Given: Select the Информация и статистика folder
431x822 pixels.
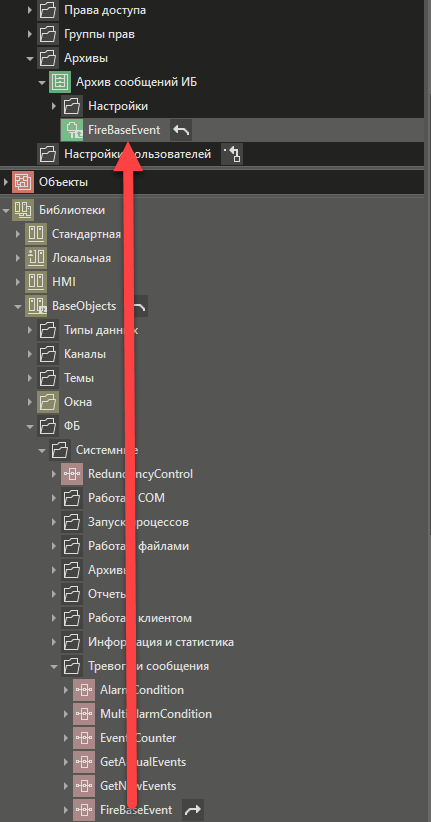Looking at the screenshot, I should click(x=161, y=642).
